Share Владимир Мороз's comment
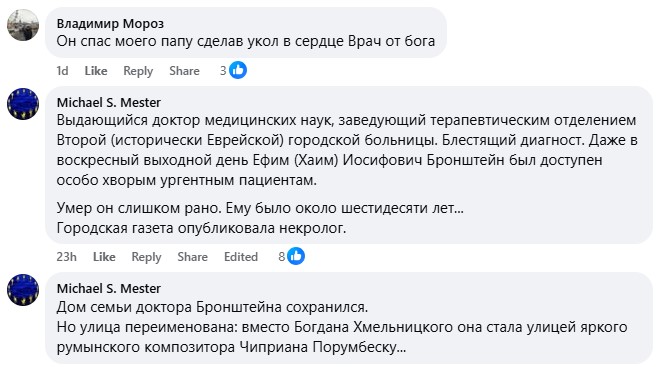The height and width of the screenshot is (367, 657). (x=184, y=71)
